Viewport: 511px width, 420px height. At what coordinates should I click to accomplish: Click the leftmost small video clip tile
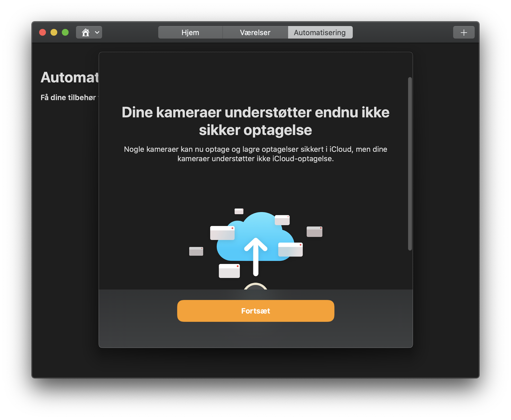(196, 251)
